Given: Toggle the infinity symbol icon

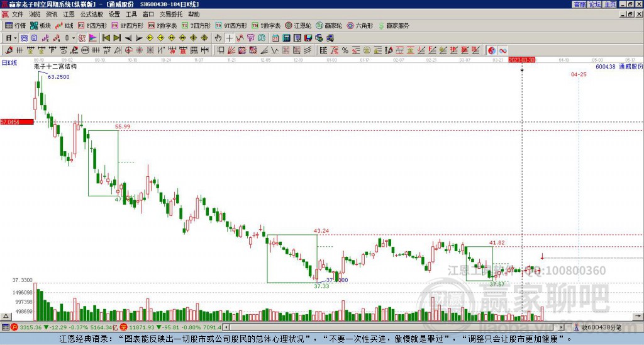Looking at the screenshot, I should click(x=502, y=50).
